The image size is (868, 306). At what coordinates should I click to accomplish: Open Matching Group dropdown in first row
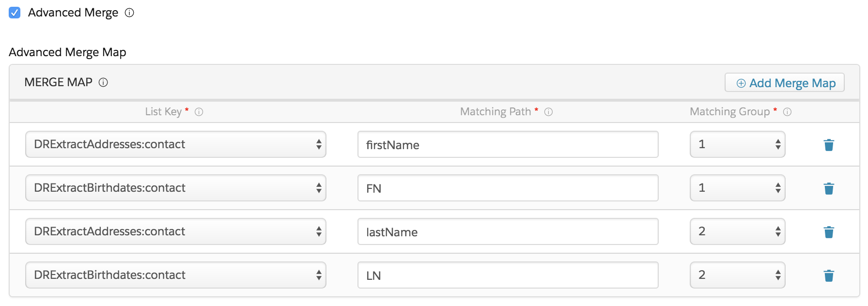click(737, 144)
